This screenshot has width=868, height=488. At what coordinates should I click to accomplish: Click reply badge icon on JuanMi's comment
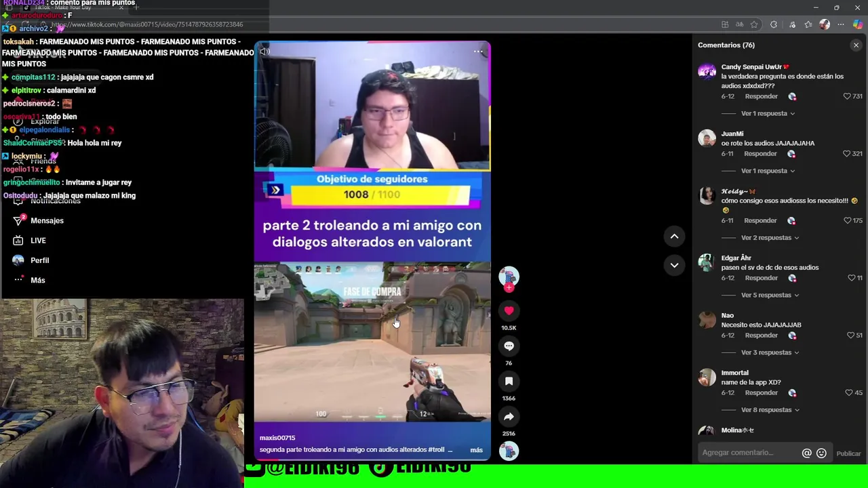tap(791, 154)
